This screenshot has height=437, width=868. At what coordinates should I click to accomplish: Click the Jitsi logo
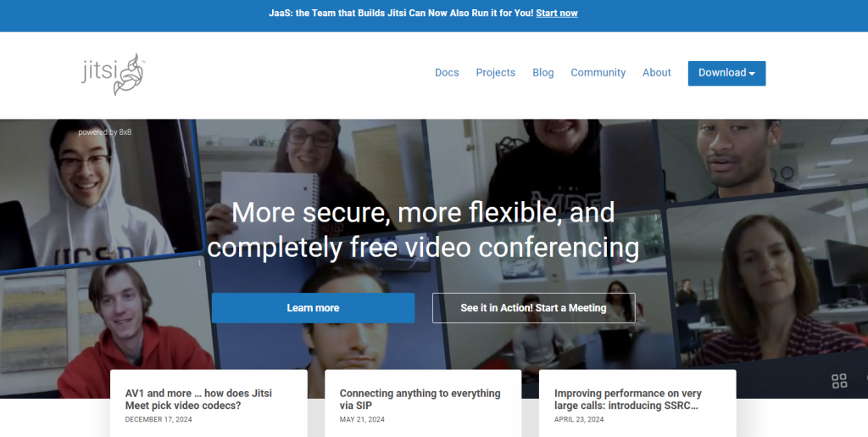point(114,74)
